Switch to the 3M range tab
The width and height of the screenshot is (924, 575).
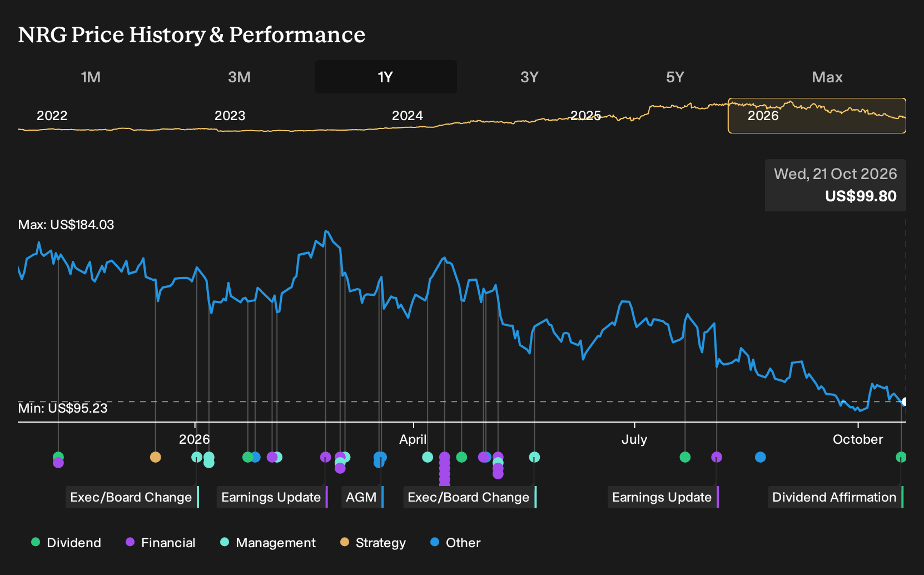point(239,77)
